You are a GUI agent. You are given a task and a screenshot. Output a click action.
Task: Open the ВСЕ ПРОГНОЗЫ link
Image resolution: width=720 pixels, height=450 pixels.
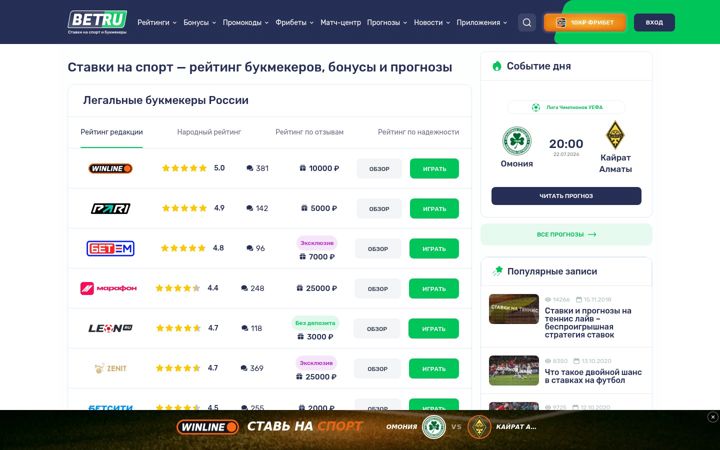tap(566, 234)
